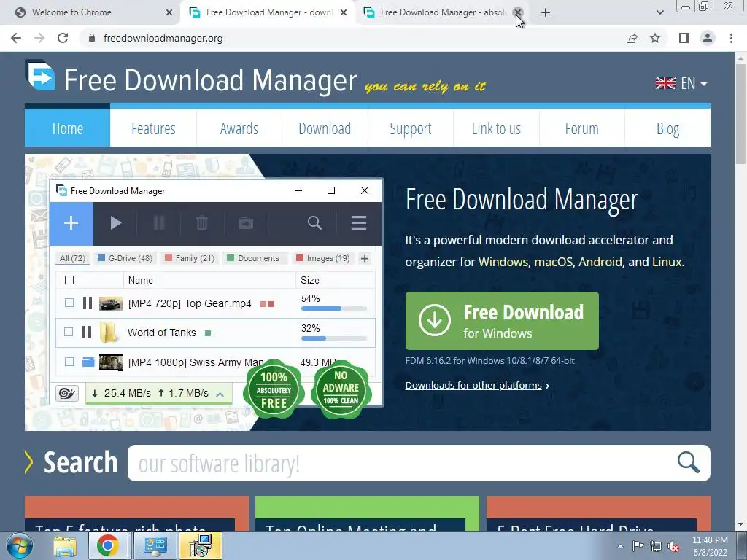Click the magnifier search icon in FDM toolbar
The width and height of the screenshot is (747, 560).
(314, 223)
